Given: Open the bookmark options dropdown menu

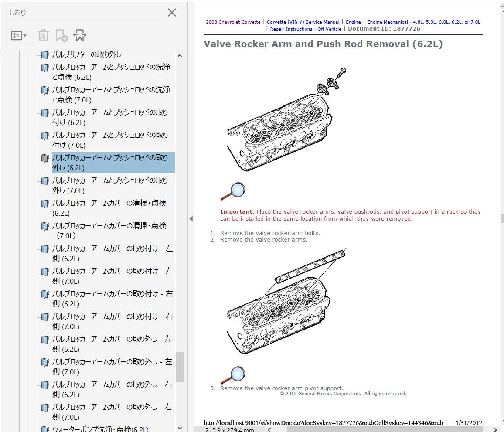Looking at the screenshot, I should [19, 35].
